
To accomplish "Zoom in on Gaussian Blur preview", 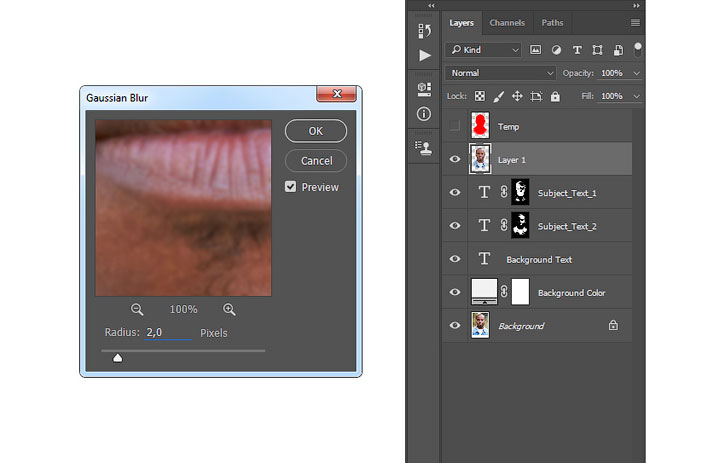I will 229,309.
